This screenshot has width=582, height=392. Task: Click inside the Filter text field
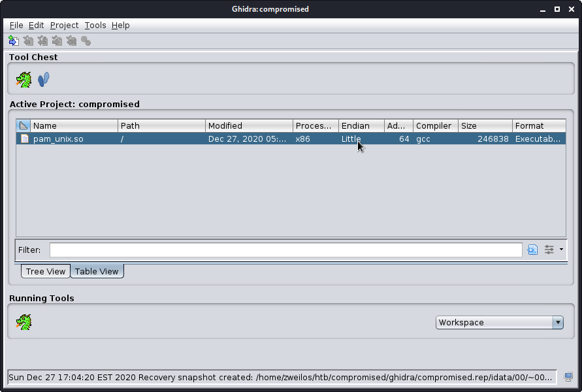tap(285, 250)
